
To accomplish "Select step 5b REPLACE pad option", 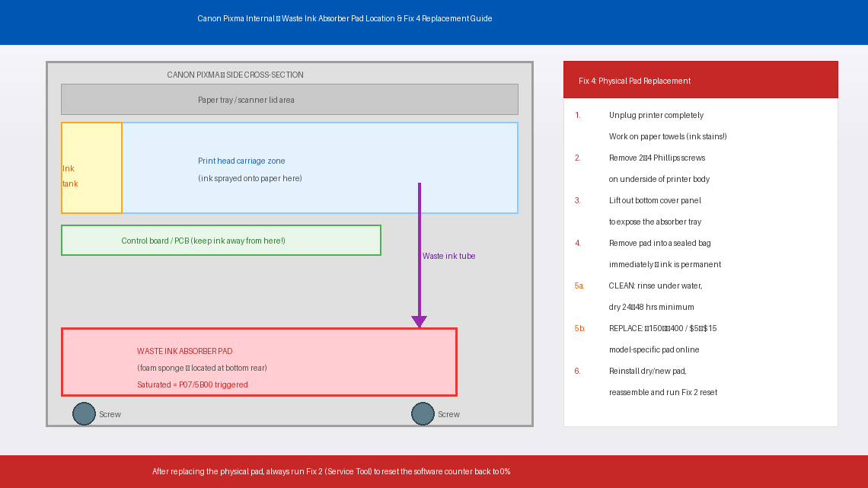I will tap(662, 329).
